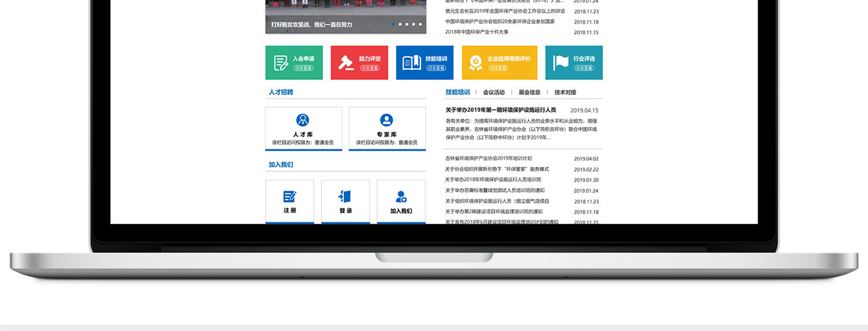Click the gavel icon on 能力评定 tile

347,63
